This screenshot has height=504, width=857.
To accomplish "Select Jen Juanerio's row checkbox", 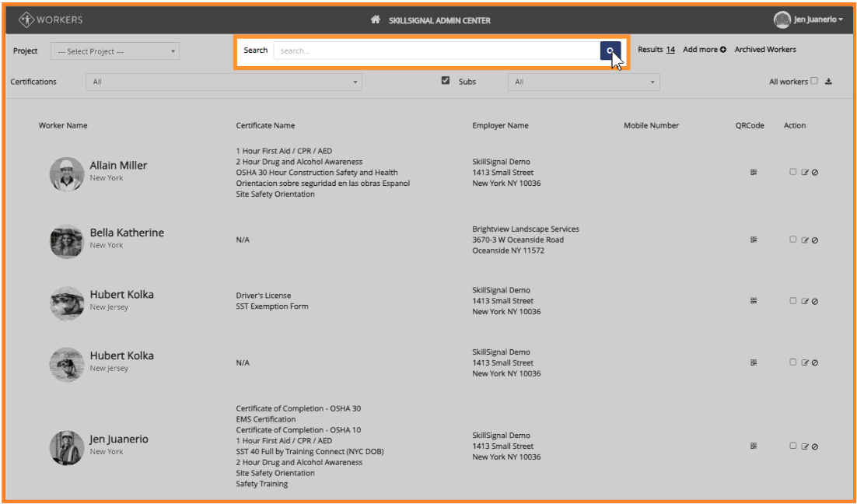I will pyautogui.click(x=793, y=446).
